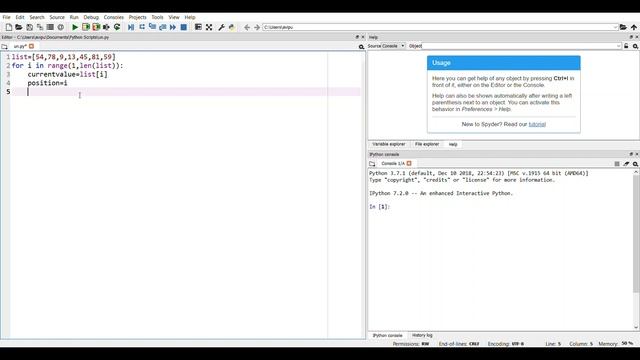Expand the Help Object combo box arrow
The height and width of the screenshot is (360, 640).
[x=618, y=46]
